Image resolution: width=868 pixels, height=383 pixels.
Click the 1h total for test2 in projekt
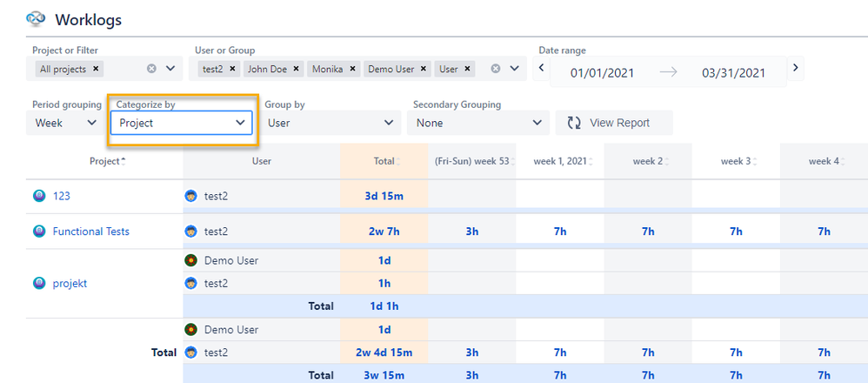coord(384,283)
